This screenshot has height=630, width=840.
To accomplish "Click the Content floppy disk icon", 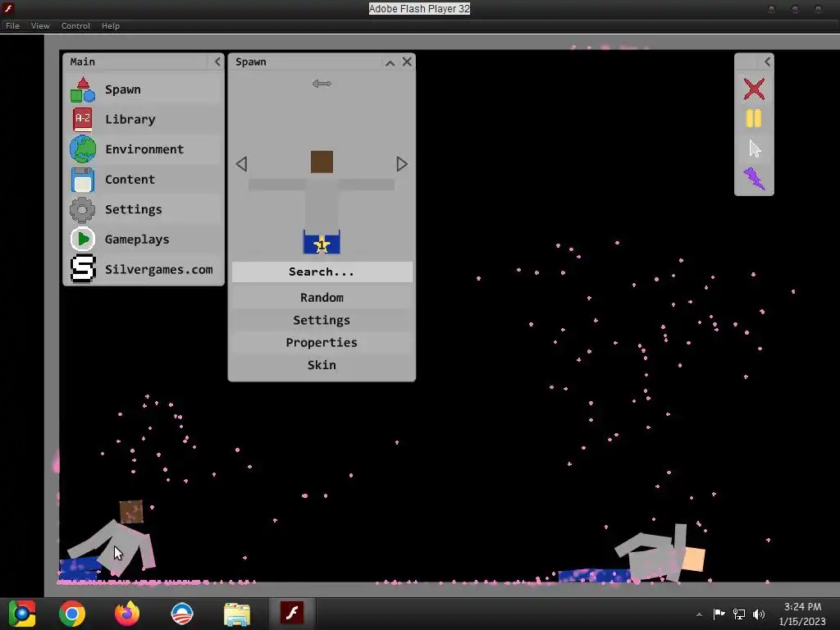I will click(83, 180).
